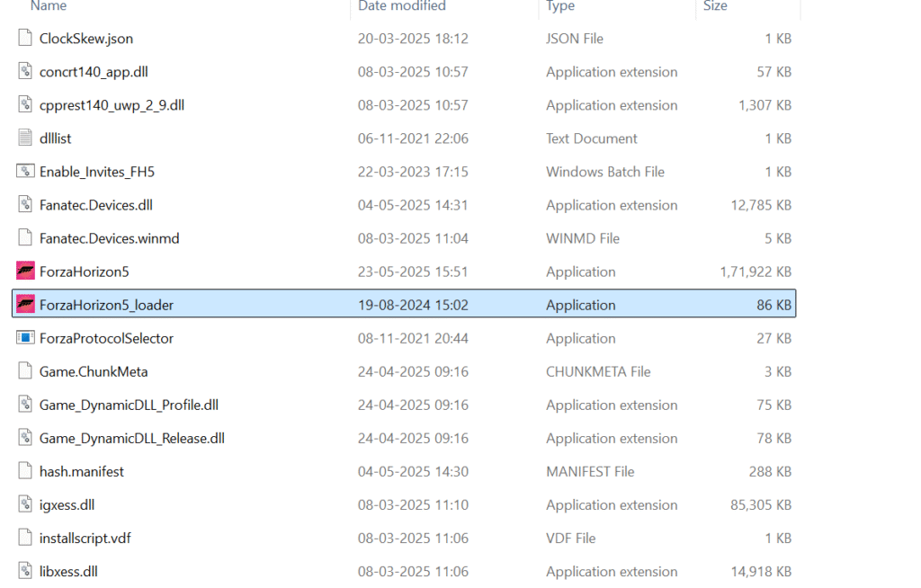Sort files by Size column header
Image resolution: width=921 pixels, height=588 pixels.
pyautogui.click(x=715, y=6)
